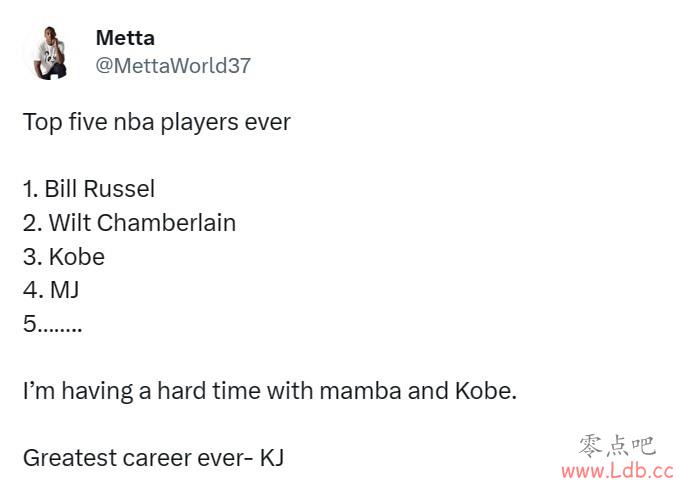
Task: Open the Metta display name
Action: pyautogui.click(x=125, y=38)
